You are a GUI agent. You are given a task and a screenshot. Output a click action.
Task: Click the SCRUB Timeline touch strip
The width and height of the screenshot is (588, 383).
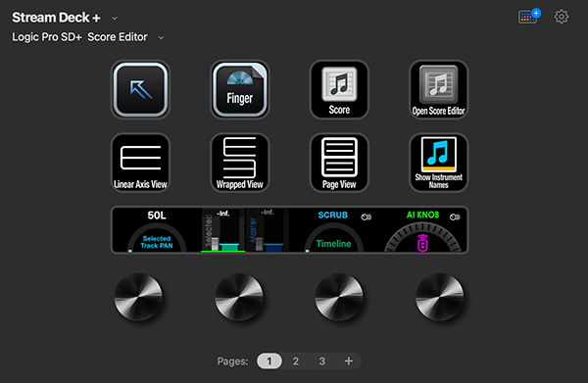click(x=334, y=230)
